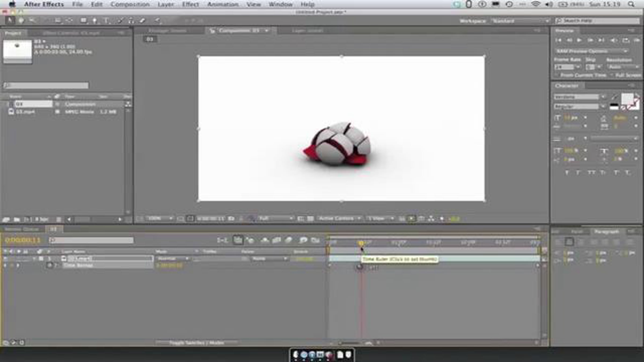Viewport: 644px width, 362px height.
Task: Select the Pen tool in toolbar
Action: click(x=94, y=21)
